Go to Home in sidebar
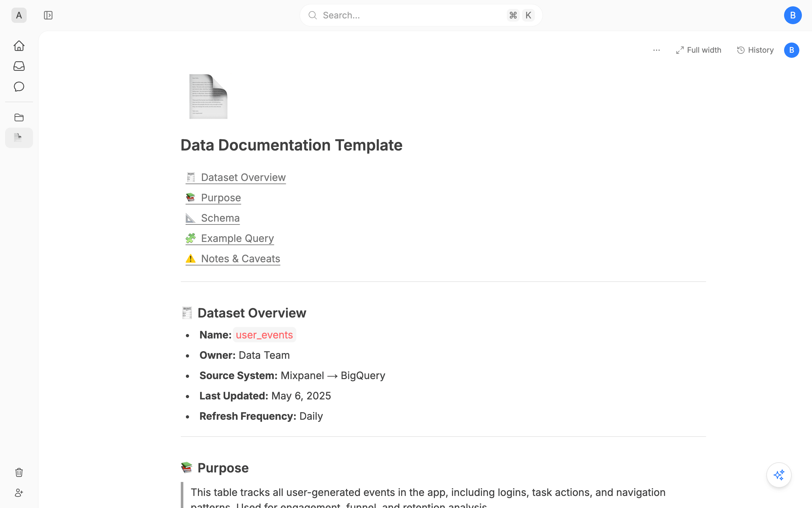This screenshot has width=812, height=508. tap(19, 46)
